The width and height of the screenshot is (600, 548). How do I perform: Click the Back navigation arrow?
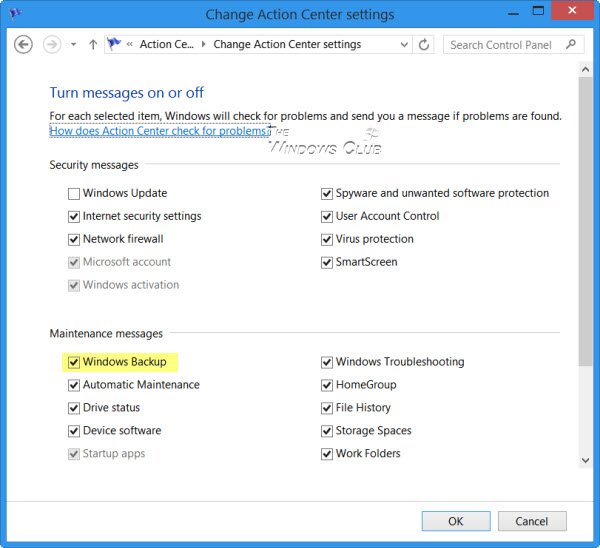pos(24,45)
